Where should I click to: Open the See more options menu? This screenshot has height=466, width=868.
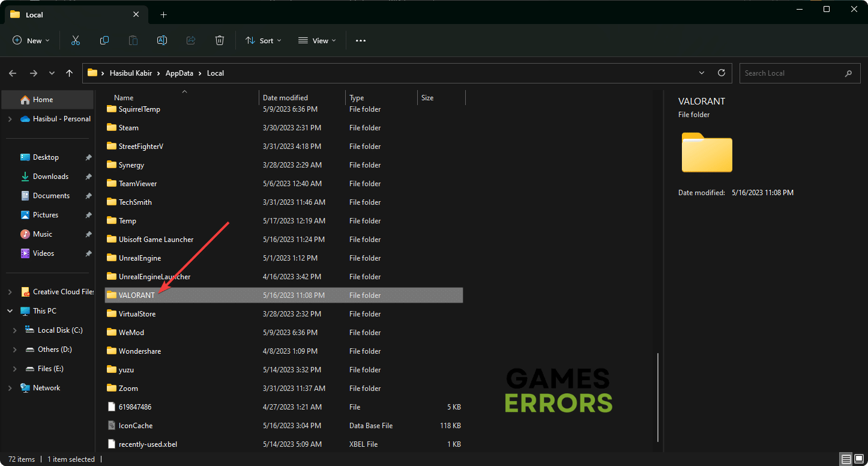click(x=361, y=41)
